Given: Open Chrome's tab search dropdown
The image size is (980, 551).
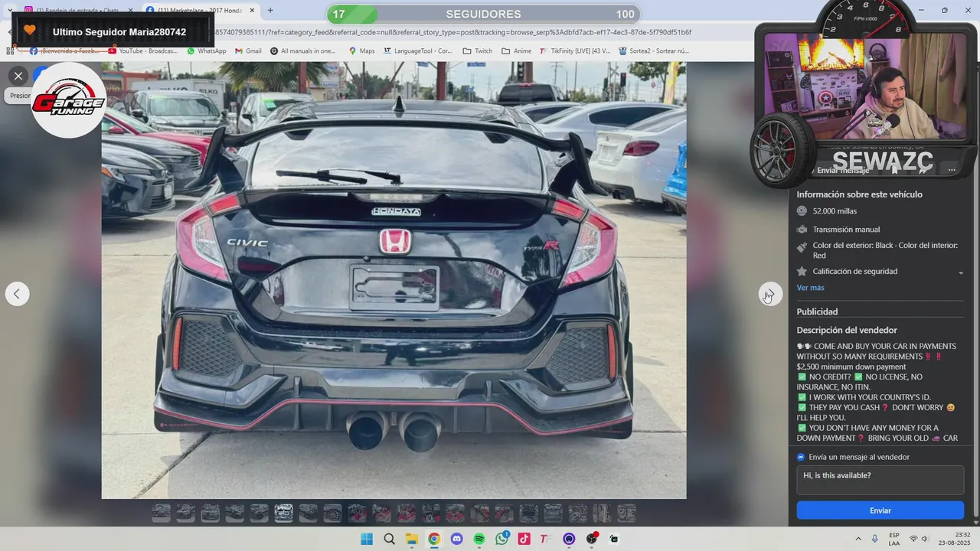Looking at the screenshot, I should tap(10, 11).
